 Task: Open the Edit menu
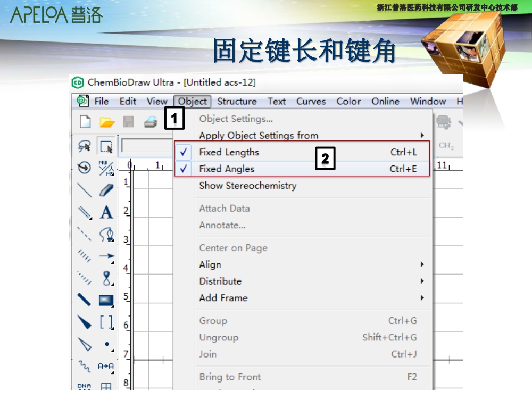click(128, 101)
